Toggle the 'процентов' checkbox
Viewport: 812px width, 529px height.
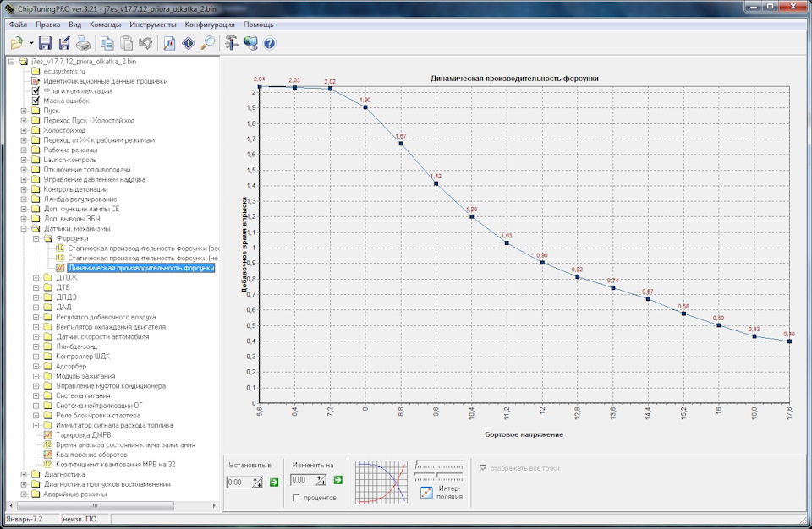tap(296, 498)
